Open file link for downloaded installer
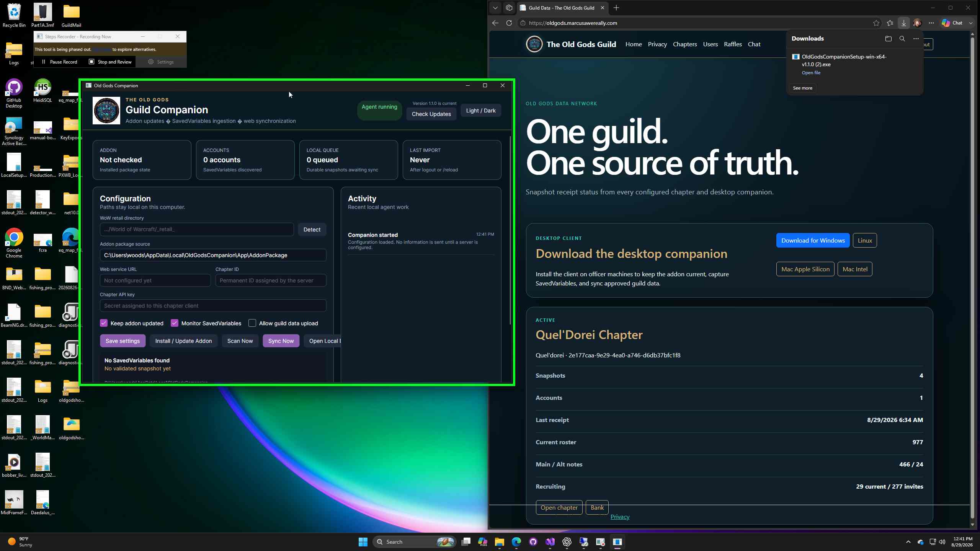The height and width of the screenshot is (551, 980). (x=811, y=73)
